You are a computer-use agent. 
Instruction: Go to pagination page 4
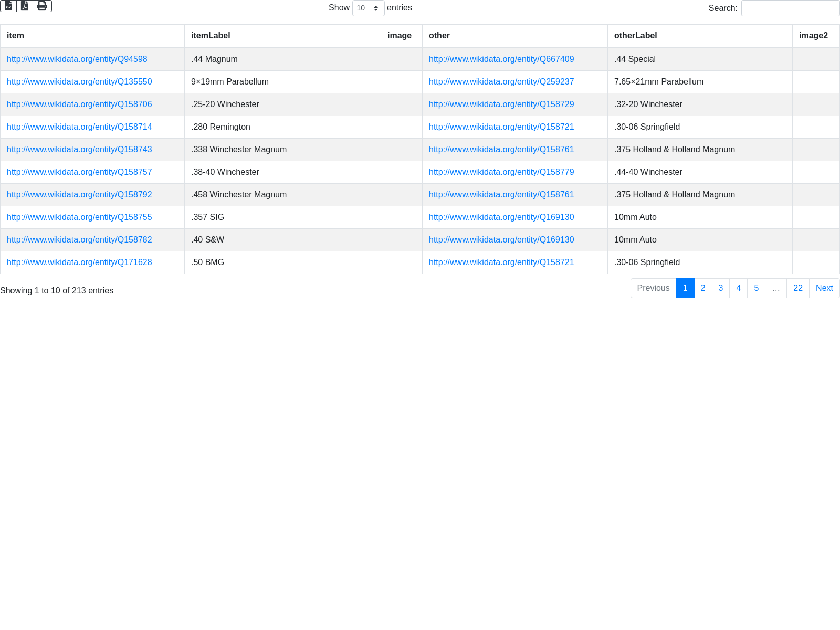[739, 288]
